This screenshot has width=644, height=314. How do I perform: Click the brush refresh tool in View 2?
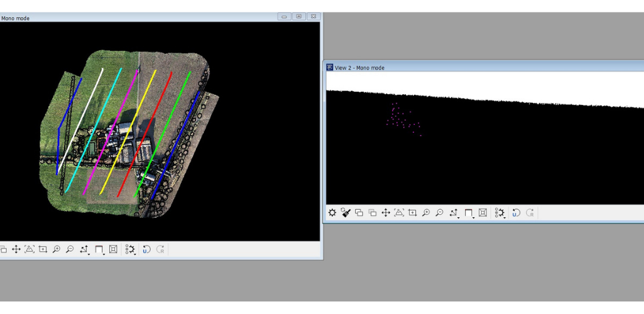coord(346,213)
